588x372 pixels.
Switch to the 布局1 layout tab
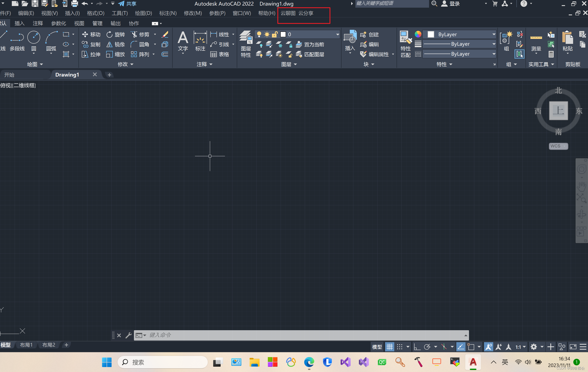click(26, 345)
